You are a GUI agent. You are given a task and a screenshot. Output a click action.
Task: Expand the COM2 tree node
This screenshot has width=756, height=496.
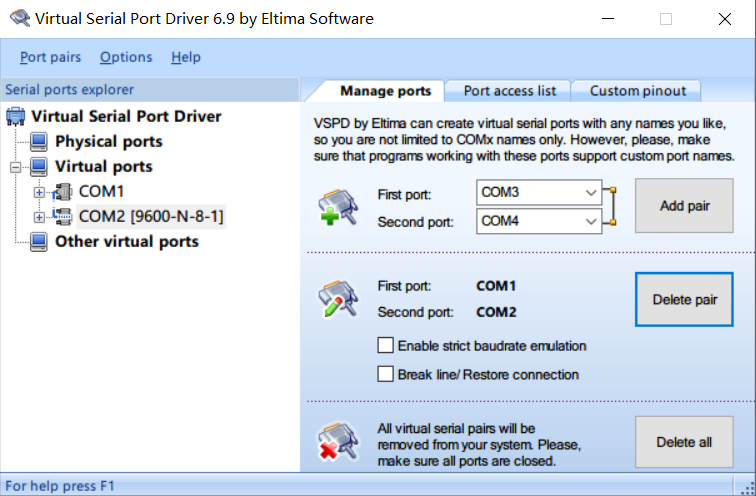tap(39, 217)
